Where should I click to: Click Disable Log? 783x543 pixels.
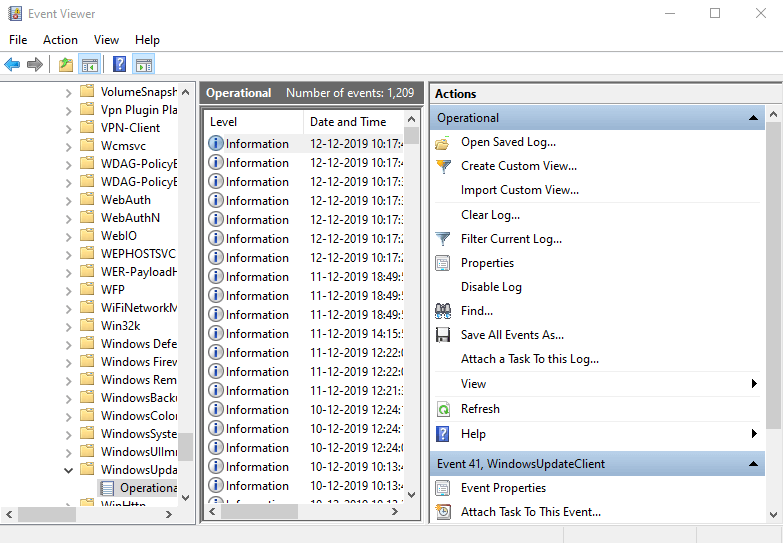491,287
